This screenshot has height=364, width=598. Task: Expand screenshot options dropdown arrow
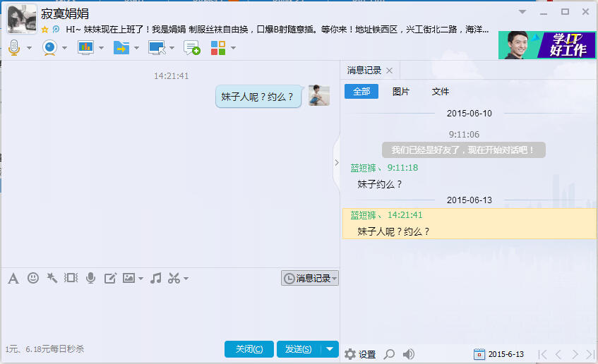point(186,279)
